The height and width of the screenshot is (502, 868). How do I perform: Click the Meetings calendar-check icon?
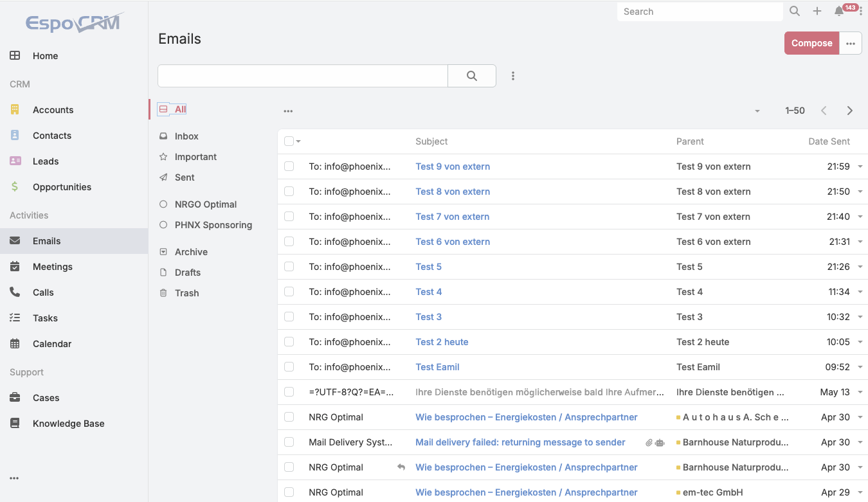click(15, 267)
